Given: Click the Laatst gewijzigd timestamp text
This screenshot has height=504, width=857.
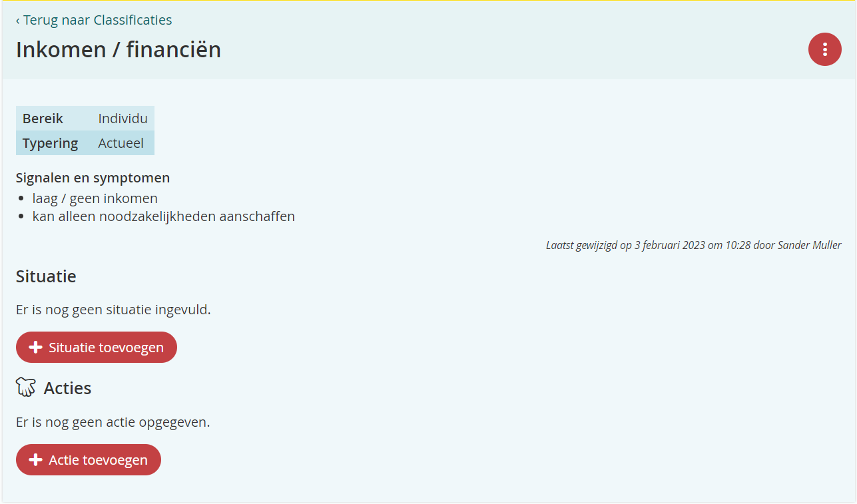Looking at the screenshot, I should coord(693,245).
